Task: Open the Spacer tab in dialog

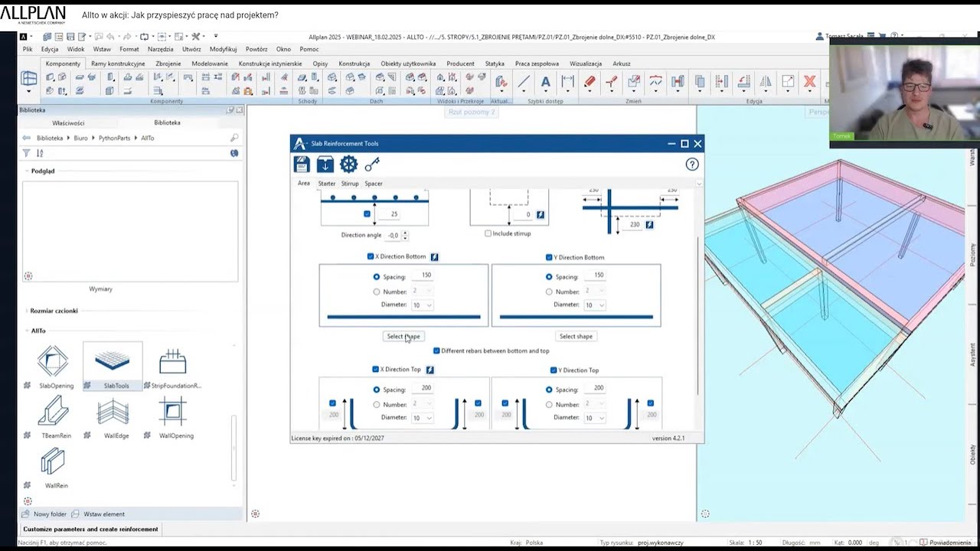Action: coord(374,184)
